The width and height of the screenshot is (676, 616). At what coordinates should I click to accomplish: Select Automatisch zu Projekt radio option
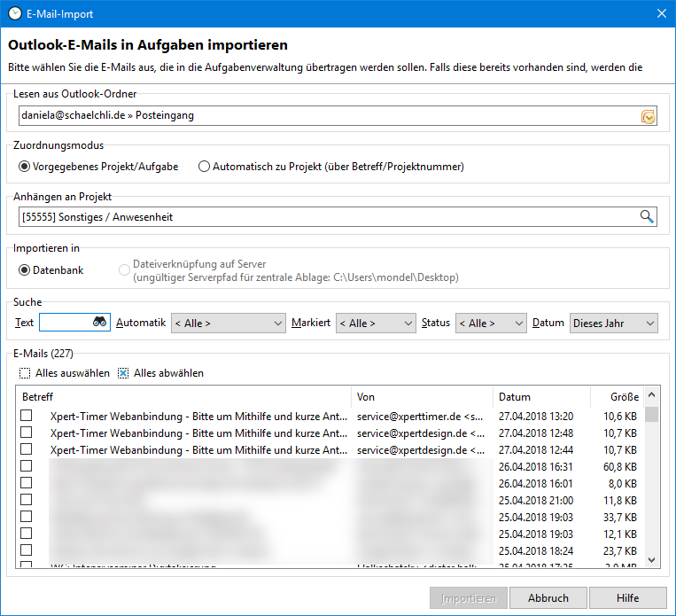click(x=205, y=167)
